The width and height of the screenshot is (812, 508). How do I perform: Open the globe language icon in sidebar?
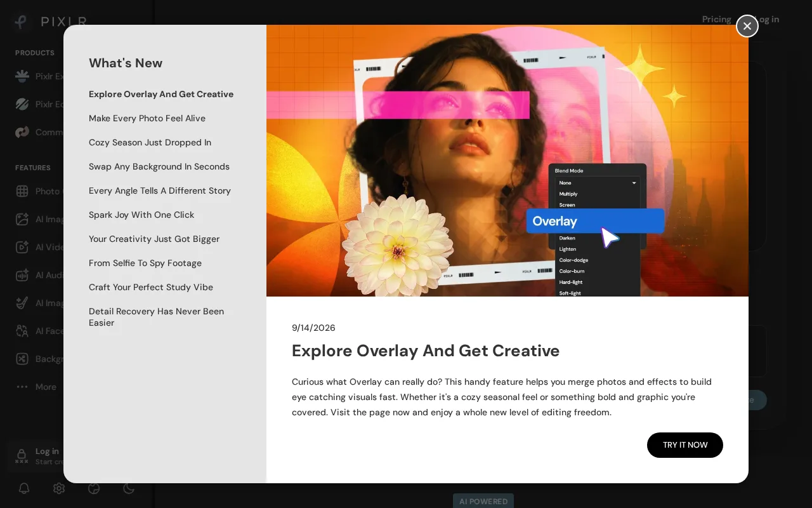click(x=94, y=488)
